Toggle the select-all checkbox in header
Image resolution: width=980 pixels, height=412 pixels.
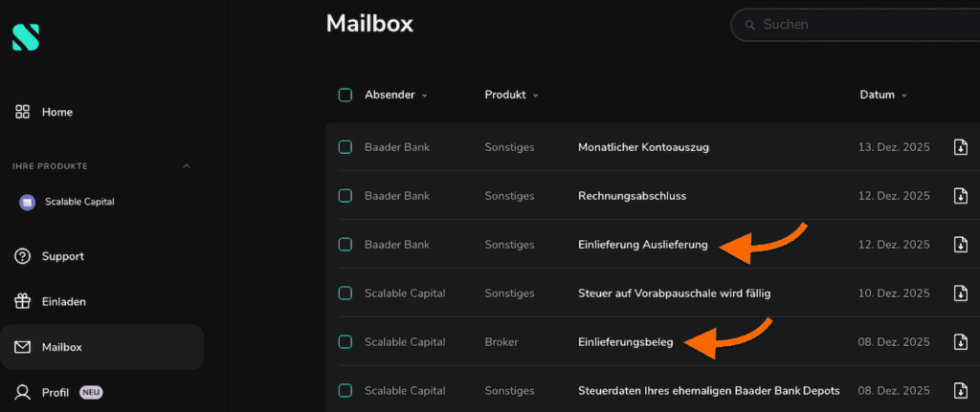345,95
